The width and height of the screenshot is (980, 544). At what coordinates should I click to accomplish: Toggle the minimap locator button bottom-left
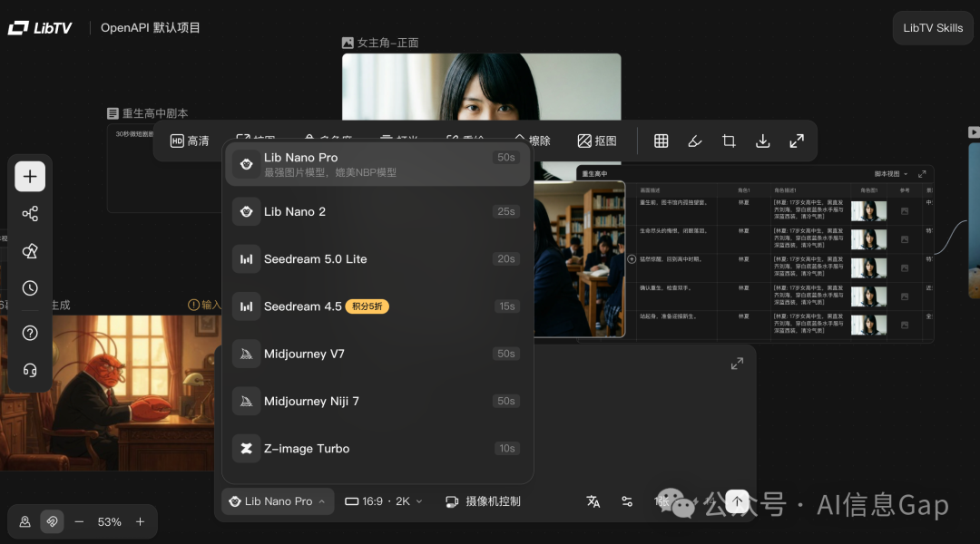(x=24, y=522)
